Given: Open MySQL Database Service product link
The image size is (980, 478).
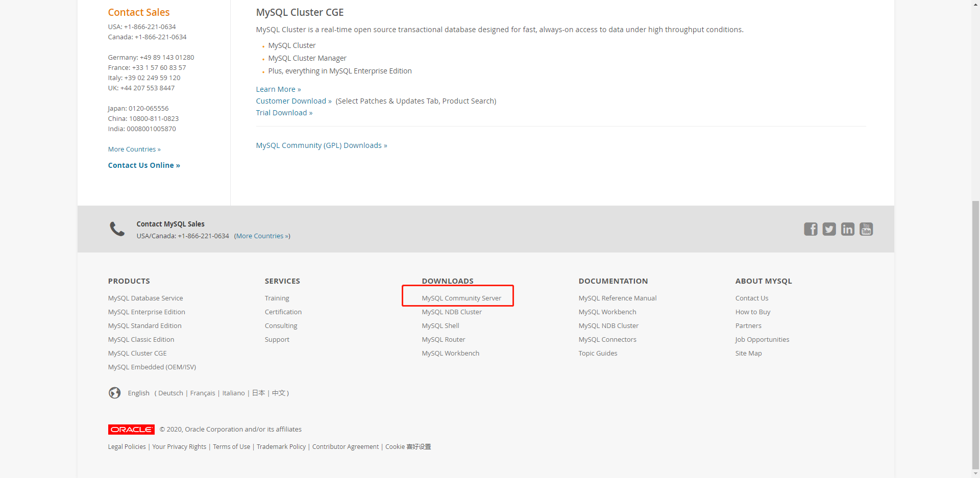Looking at the screenshot, I should coord(145,298).
